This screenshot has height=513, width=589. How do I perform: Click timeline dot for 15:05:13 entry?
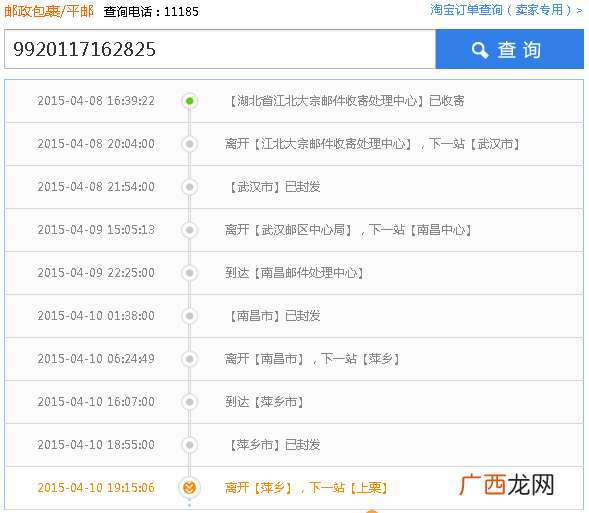190,230
